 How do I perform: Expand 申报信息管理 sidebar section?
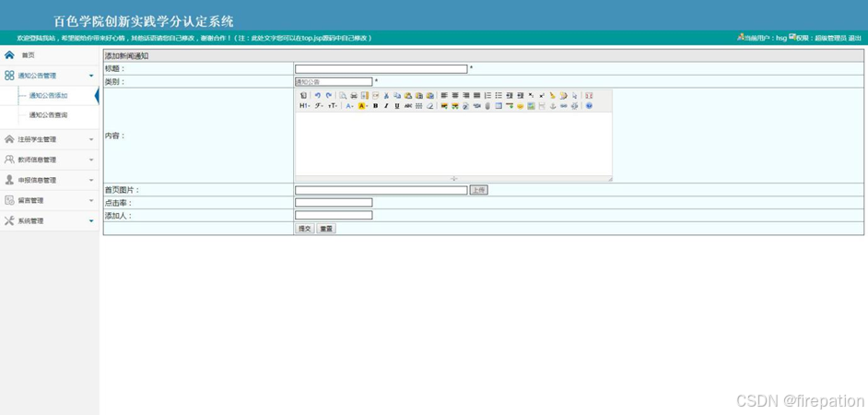(x=49, y=180)
